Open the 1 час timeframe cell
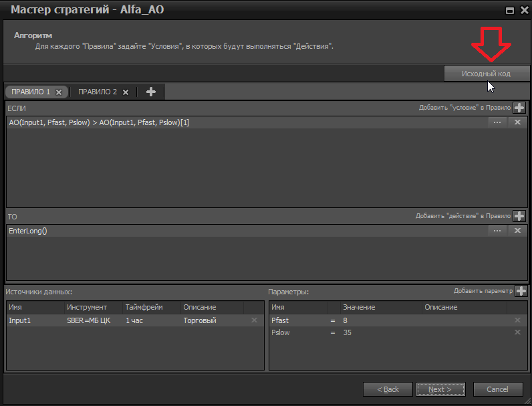Viewport: 532px width, 406px height. (151, 321)
